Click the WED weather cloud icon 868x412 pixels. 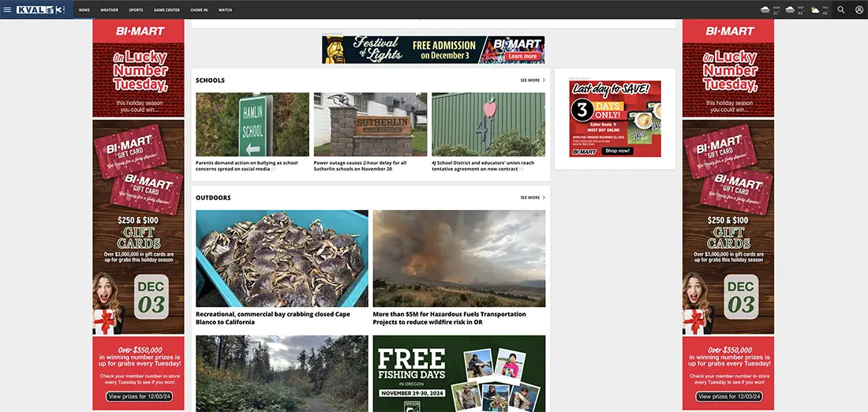(790, 10)
